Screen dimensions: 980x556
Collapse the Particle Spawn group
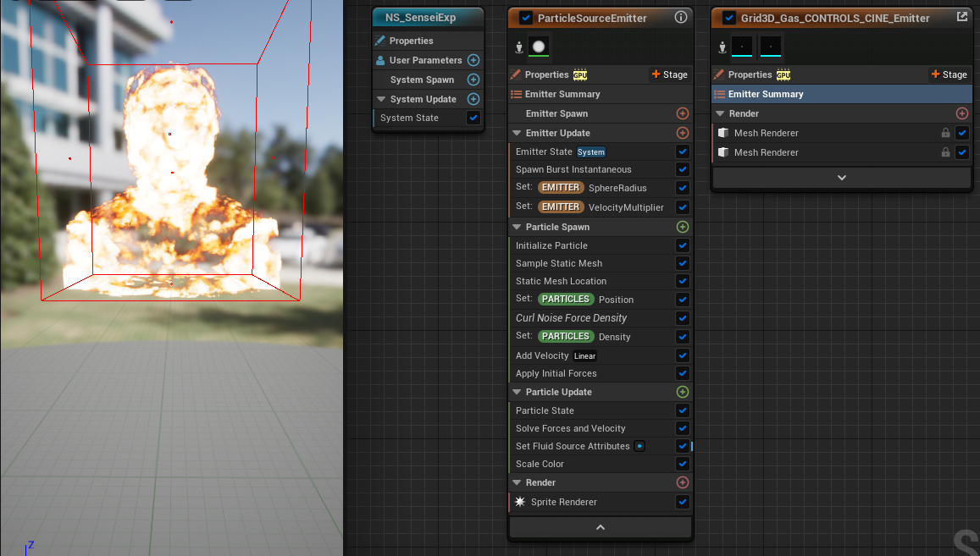pos(518,227)
